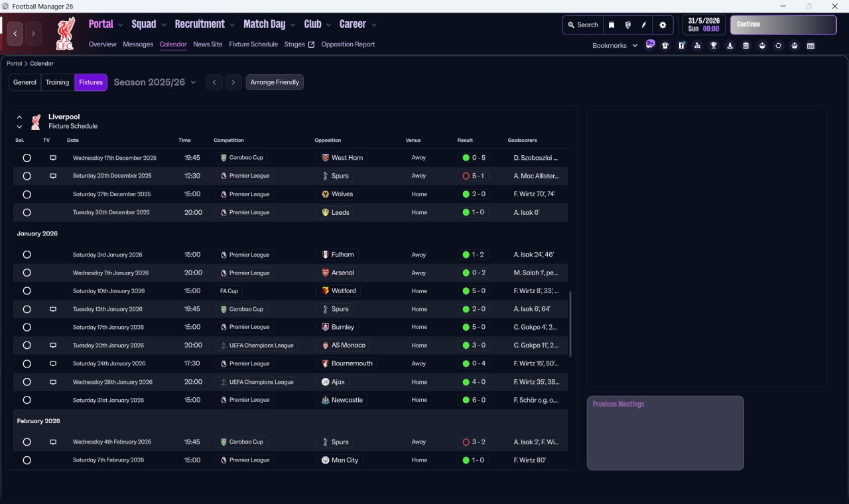
Task: Open the calendar shortcut icon in bookmarks bar
Action: pyautogui.click(x=811, y=46)
